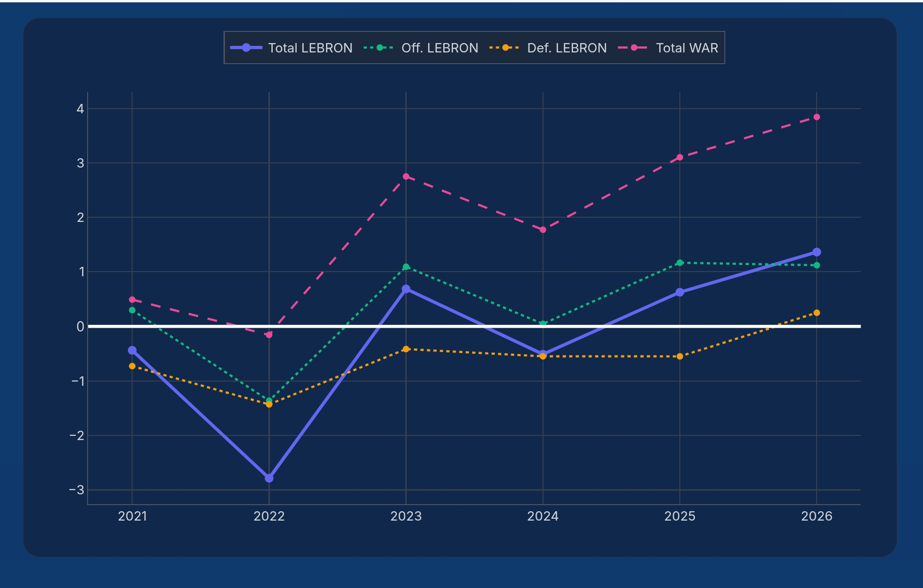Click Def. LEBRON data point for 2026
The width and height of the screenshot is (923, 588).
click(x=817, y=313)
